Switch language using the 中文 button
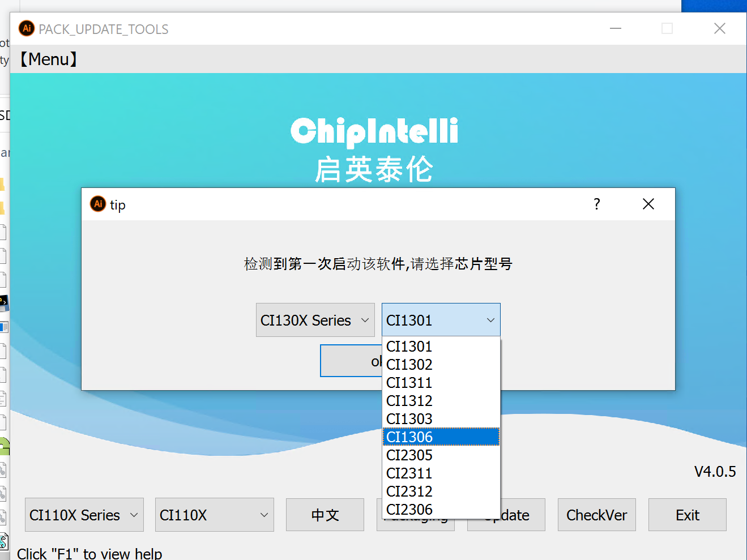Viewport: 747px width, 560px height. point(325,515)
